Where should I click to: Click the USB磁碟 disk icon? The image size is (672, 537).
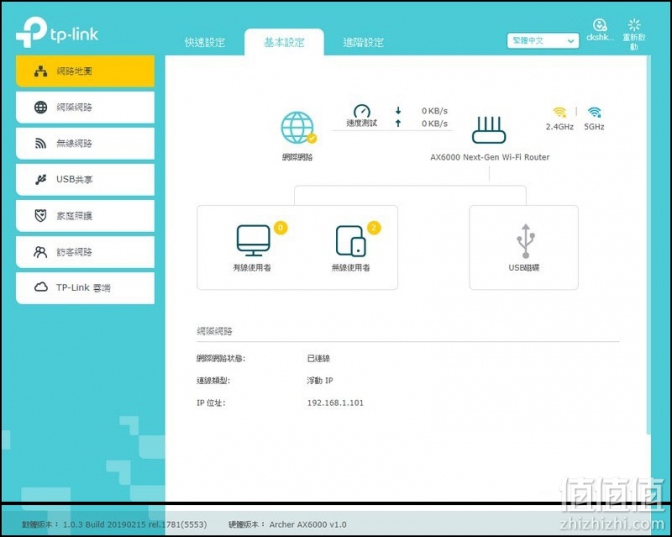click(525, 241)
